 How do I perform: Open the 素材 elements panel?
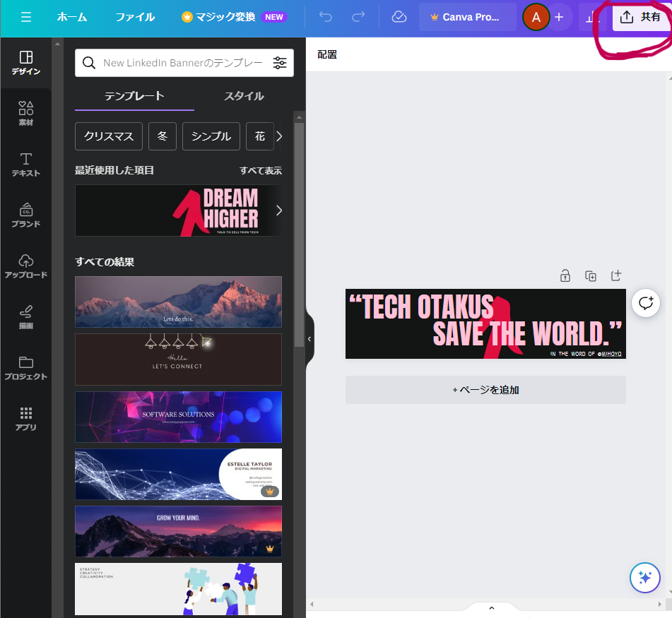pyautogui.click(x=26, y=114)
